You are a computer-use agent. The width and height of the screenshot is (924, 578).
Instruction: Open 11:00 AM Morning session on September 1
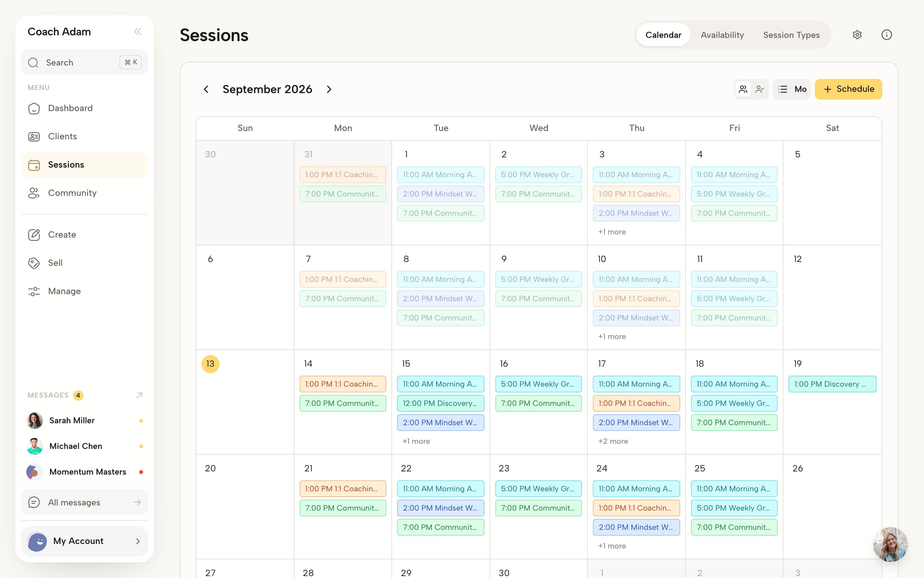pyautogui.click(x=441, y=175)
